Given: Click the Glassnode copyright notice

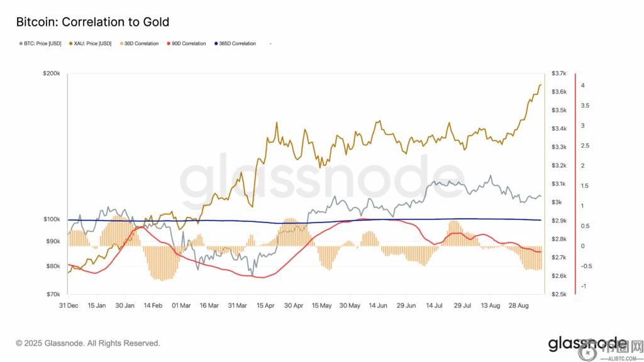Looking at the screenshot, I should (x=87, y=343).
